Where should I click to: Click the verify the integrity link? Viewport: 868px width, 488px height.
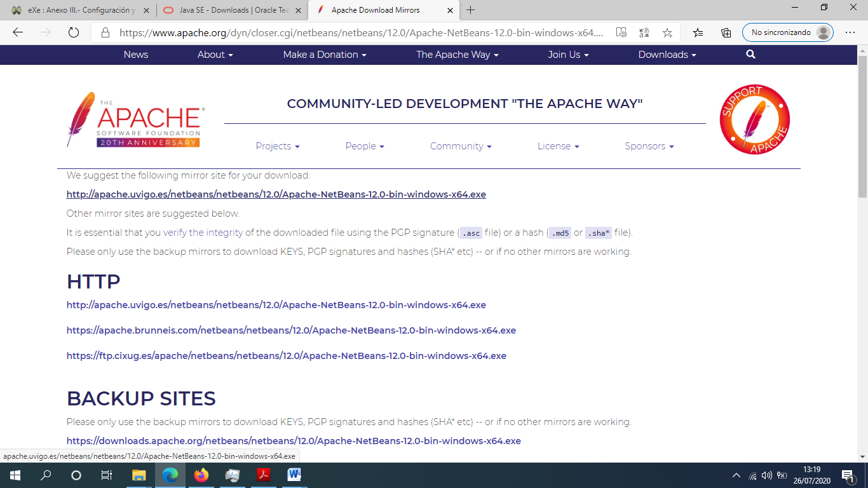tap(203, 233)
